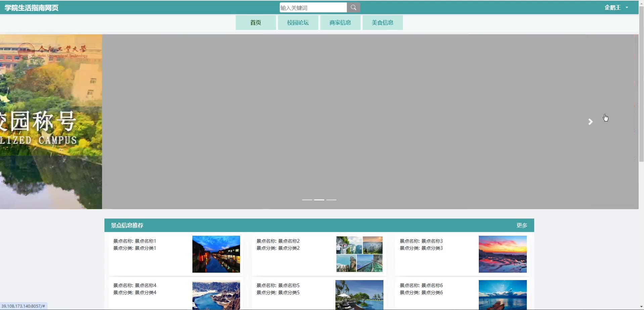Click the magnifier search button
644x310 pixels.
click(x=354, y=7)
